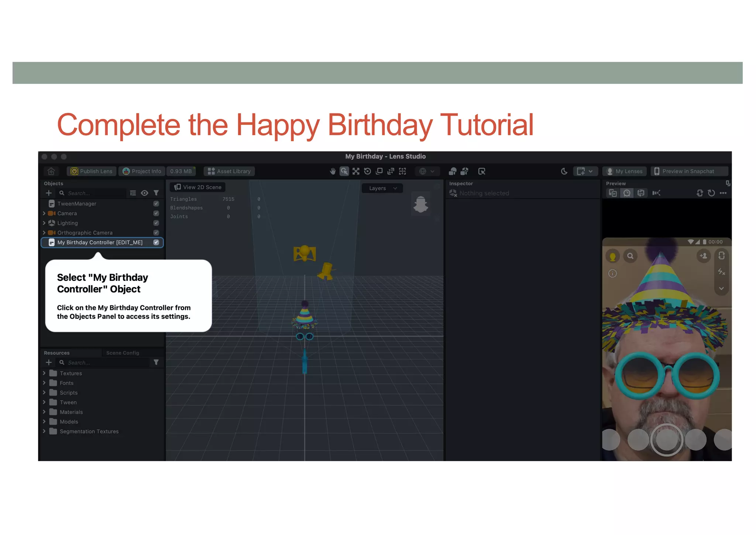Image resolution: width=756 pixels, height=535 pixels.
Task: Click the second cubes toolbar icon
Action: click(x=464, y=171)
